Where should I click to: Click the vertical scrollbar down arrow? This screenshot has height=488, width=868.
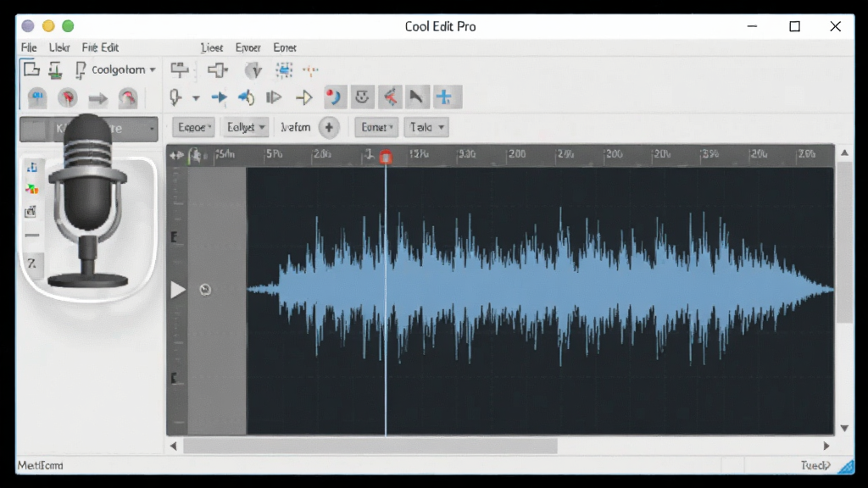pos(844,428)
